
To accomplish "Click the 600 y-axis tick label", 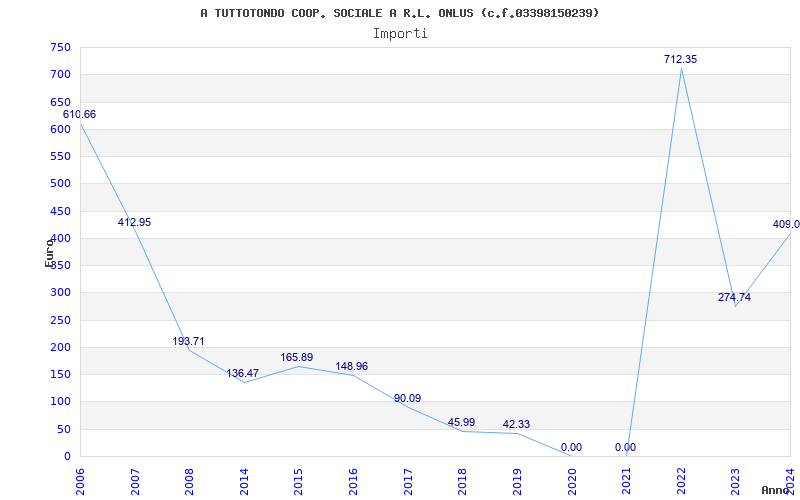I will pos(60,129).
